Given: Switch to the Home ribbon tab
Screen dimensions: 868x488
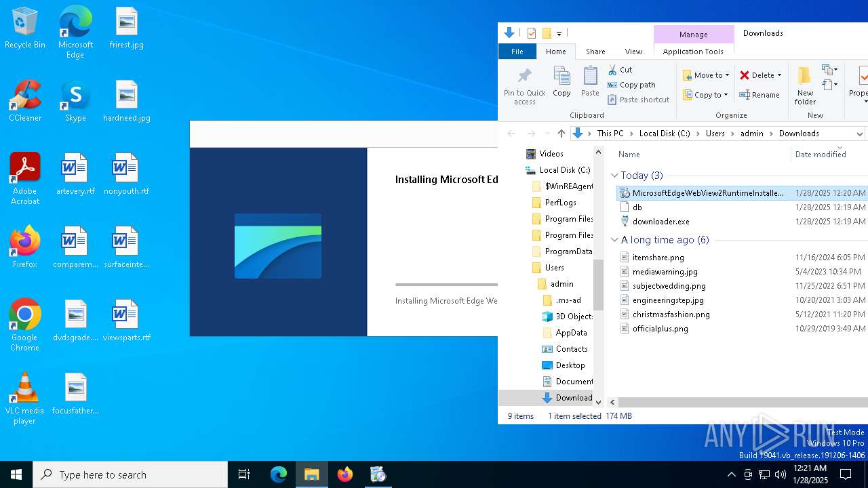Looking at the screenshot, I should point(556,52).
